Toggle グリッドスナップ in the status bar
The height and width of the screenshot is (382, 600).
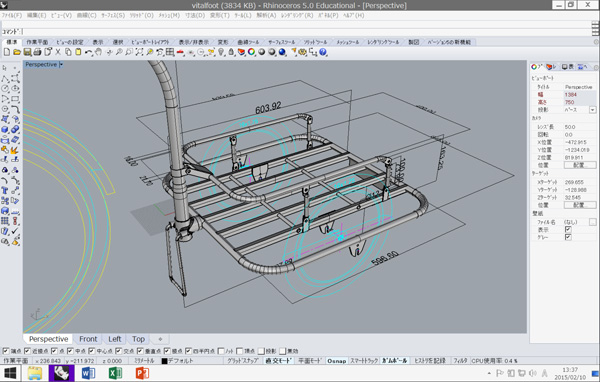point(243,361)
